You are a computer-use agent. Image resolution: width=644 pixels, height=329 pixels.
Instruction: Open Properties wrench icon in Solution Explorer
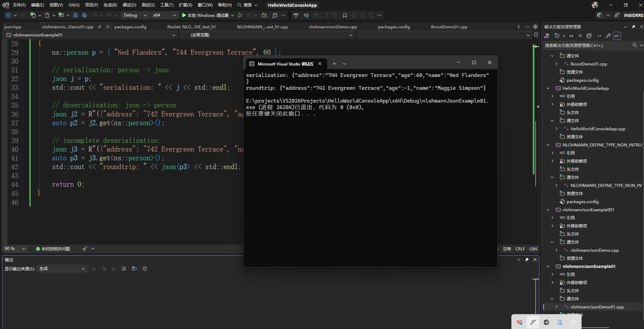pos(608,36)
